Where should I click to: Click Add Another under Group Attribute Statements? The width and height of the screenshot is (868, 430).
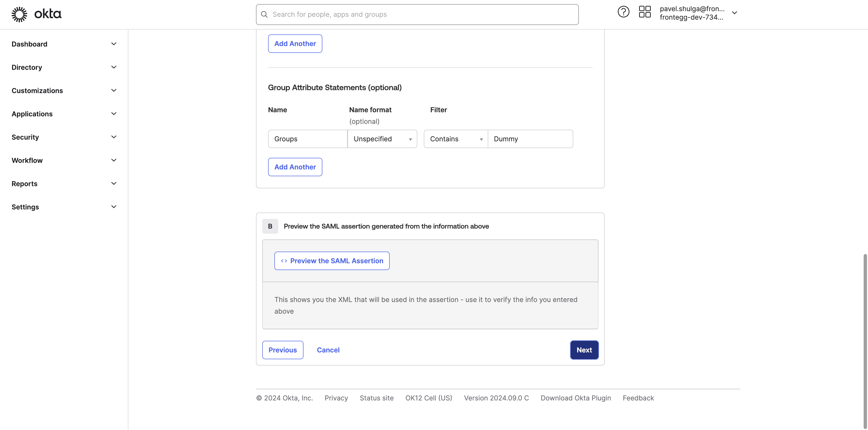[x=295, y=167]
